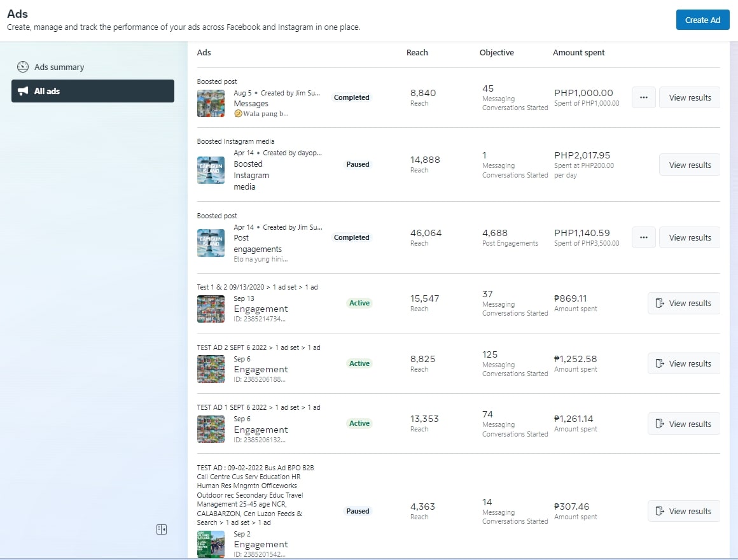View results for Sep 13 Engagement ad

click(684, 303)
